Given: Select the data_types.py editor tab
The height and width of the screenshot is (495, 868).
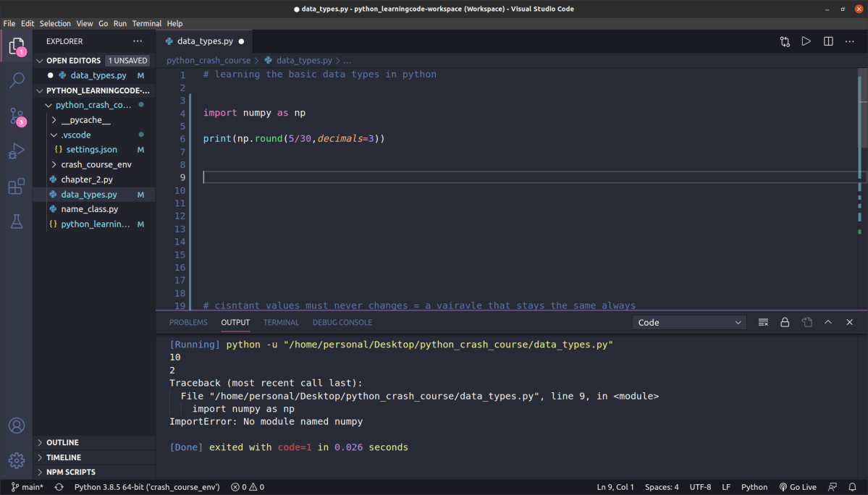Looking at the screenshot, I should click(x=204, y=41).
